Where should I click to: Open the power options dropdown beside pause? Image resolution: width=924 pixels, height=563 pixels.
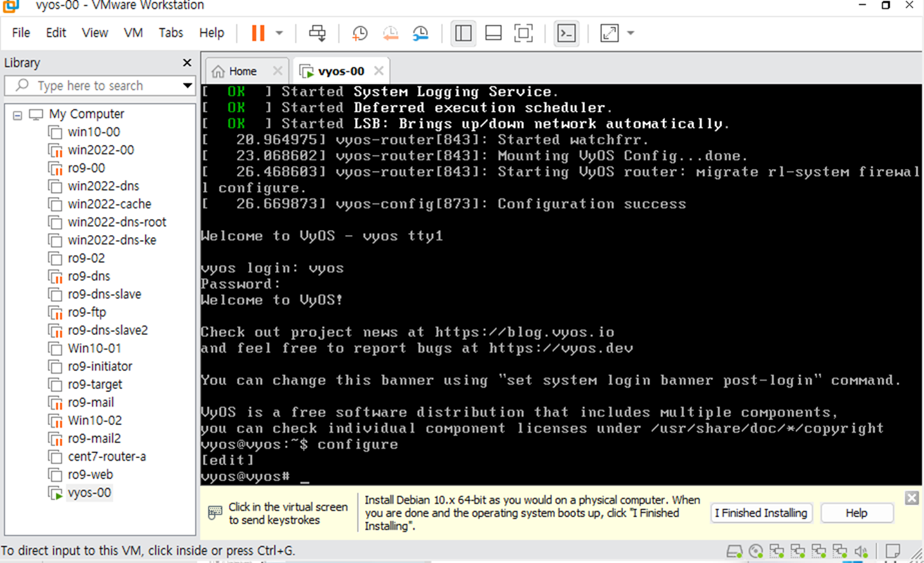pyautogui.click(x=279, y=33)
